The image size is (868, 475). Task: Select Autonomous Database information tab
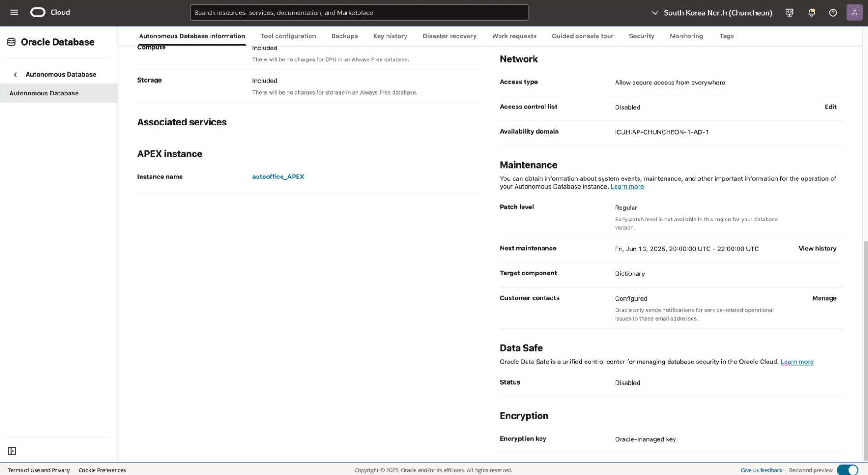[x=192, y=36]
